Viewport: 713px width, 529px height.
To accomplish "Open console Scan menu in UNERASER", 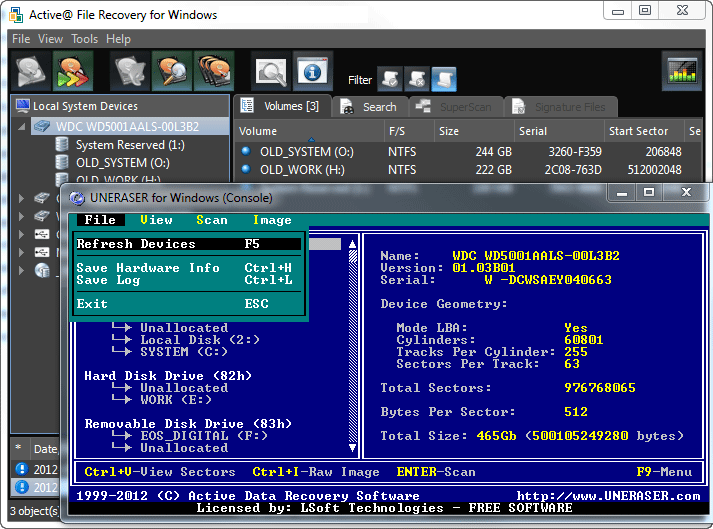I will (211, 220).
